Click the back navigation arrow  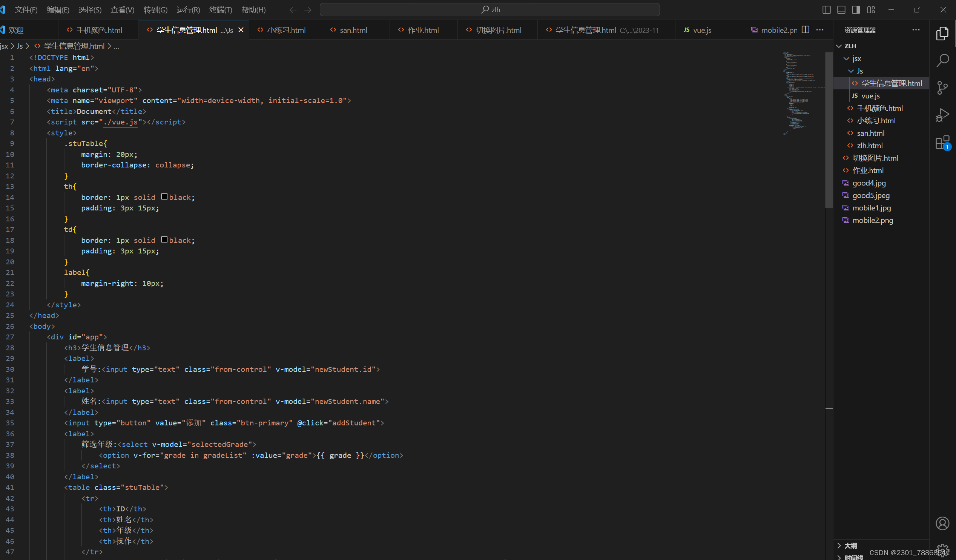click(293, 10)
